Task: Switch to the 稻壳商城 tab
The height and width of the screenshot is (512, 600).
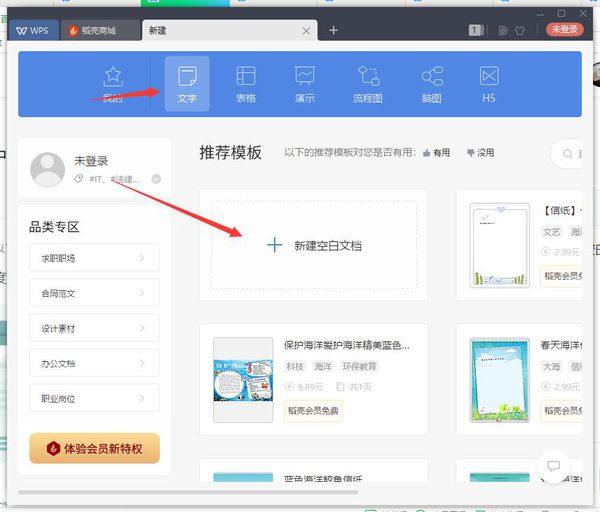Action: (x=100, y=30)
